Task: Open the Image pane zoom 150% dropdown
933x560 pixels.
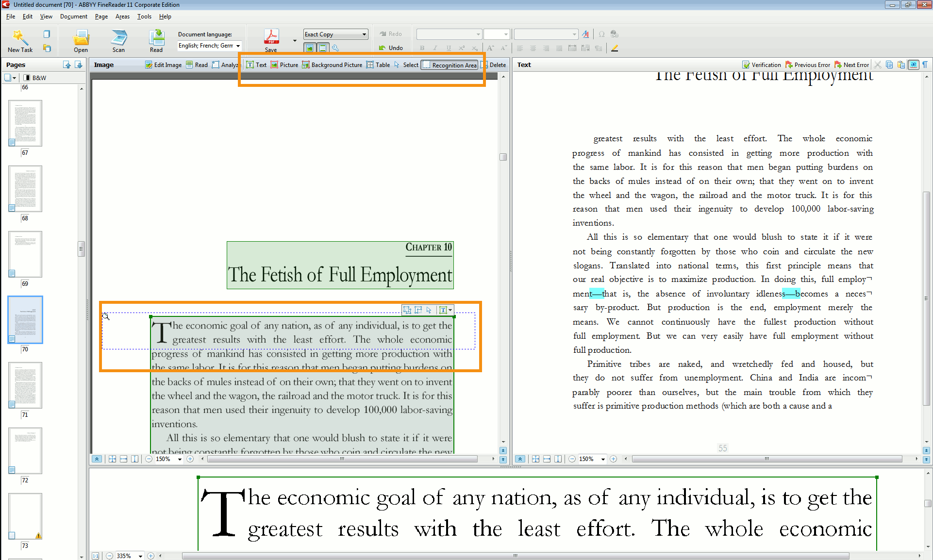Action: pos(180,459)
